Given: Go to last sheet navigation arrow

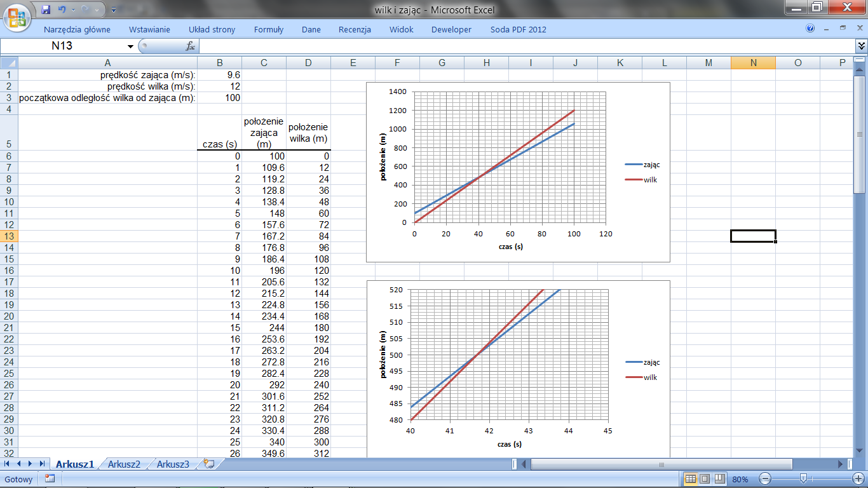Looking at the screenshot, I should click(x=42, y=464).
